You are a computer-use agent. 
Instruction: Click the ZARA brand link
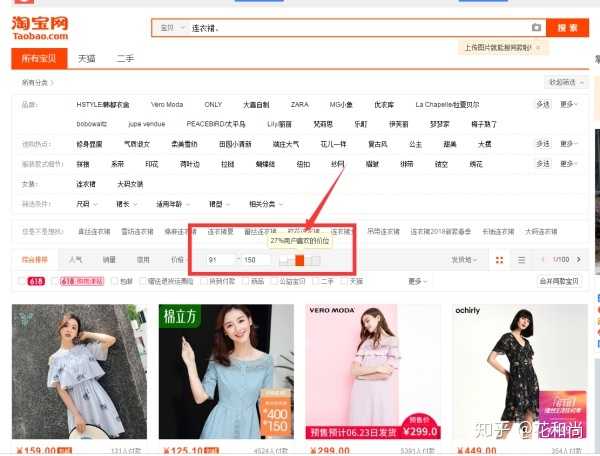300,104
